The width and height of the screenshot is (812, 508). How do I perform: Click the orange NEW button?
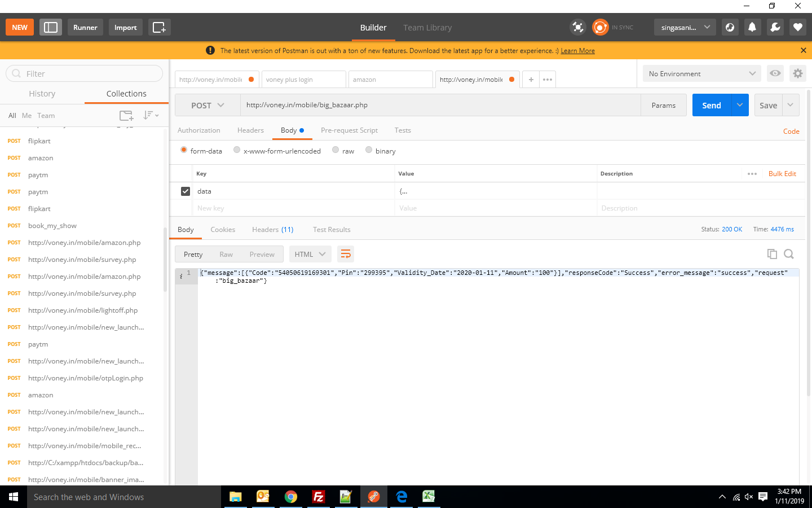pyautogui.click(x=20, y=27)
